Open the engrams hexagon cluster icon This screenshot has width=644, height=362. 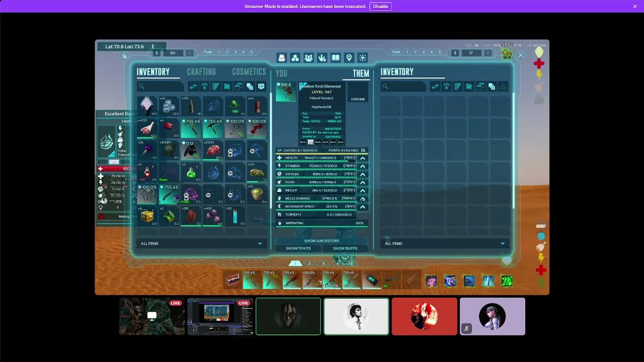pos(295,58)
